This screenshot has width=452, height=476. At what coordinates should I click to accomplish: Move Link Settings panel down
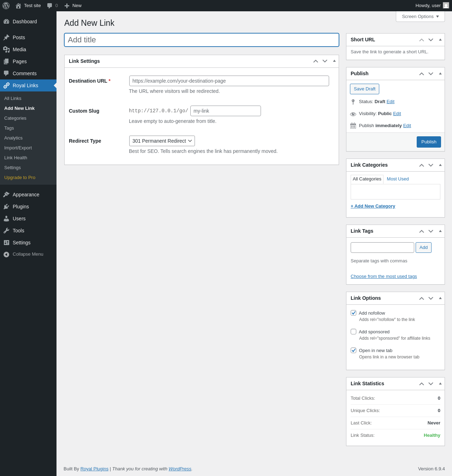[325, 61]
